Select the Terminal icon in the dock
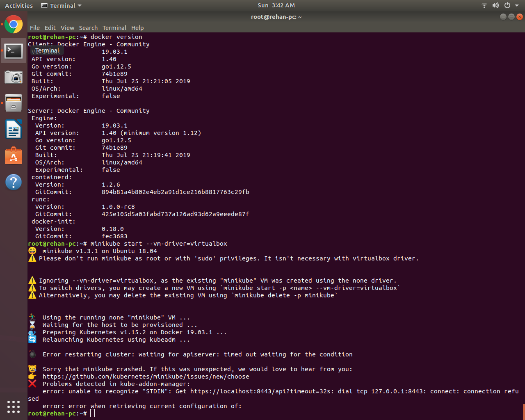This screenshot has width=525, height=420. click(x=14, y=51)
